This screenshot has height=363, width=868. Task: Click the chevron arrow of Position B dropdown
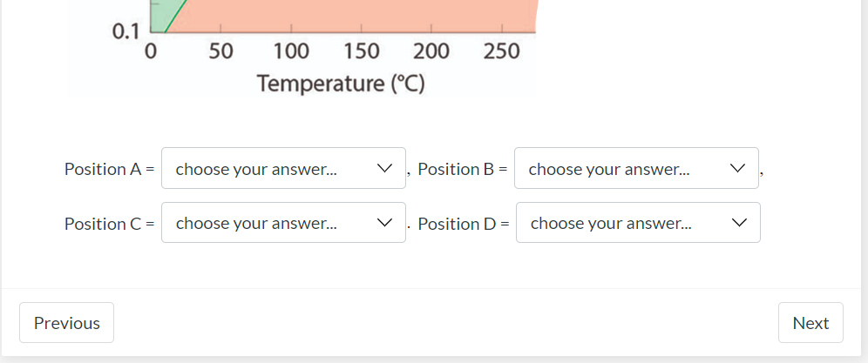pyautogui.click(x=737, y=168)
